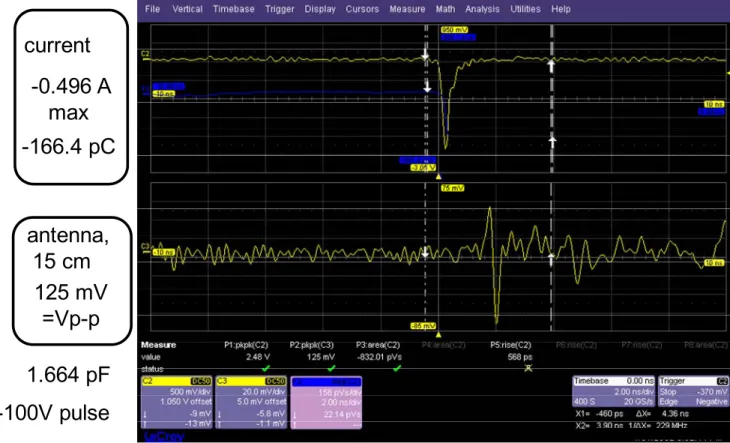Click the 20.0 mV/div setting in C3 box
Screen dimensions: 730x443
264,392
